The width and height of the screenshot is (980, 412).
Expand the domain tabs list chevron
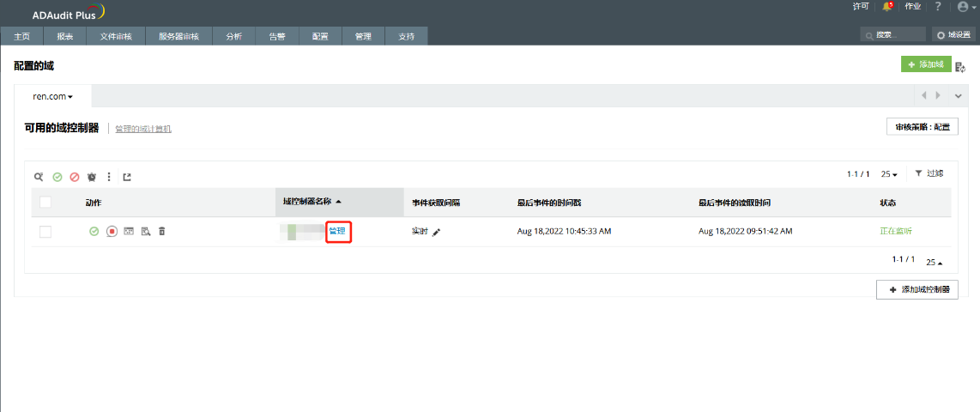point(959,95)
